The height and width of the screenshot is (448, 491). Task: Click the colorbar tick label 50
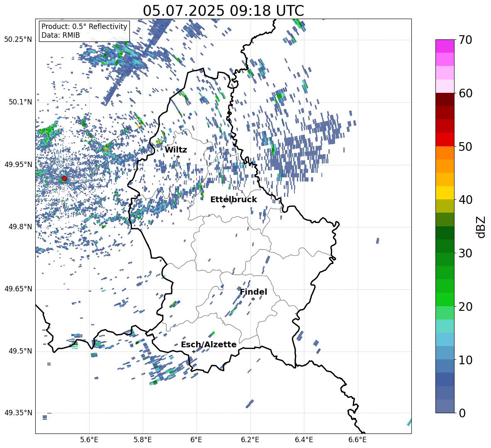(465, 147)
